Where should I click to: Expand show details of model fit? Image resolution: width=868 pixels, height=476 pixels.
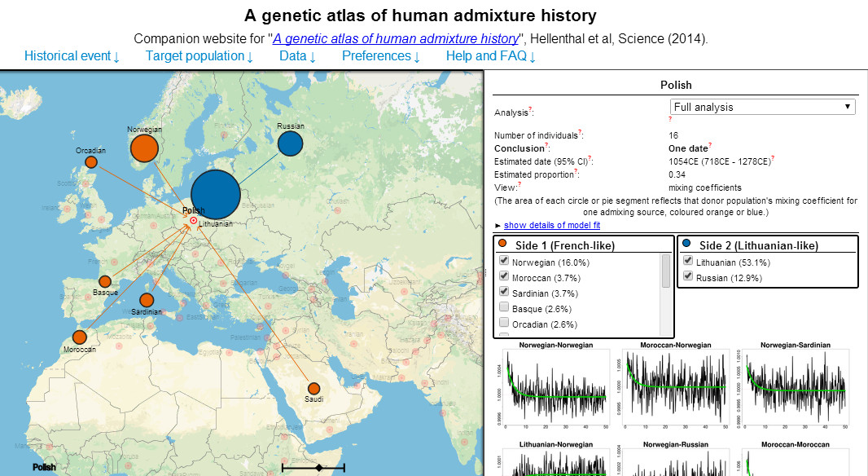pyautogui.click(x=498, y=226)
